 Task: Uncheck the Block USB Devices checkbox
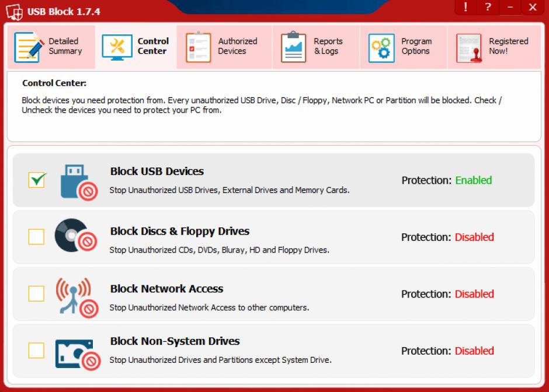click(x=36, y=180)
